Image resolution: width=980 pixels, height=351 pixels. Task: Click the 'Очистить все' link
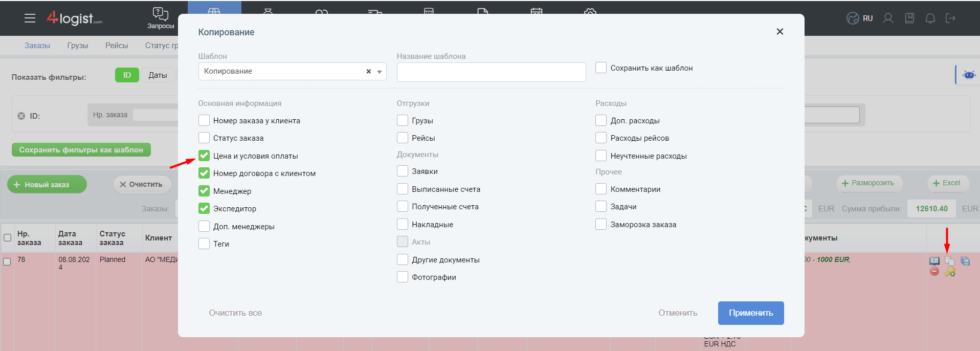[x=235, y=313]
